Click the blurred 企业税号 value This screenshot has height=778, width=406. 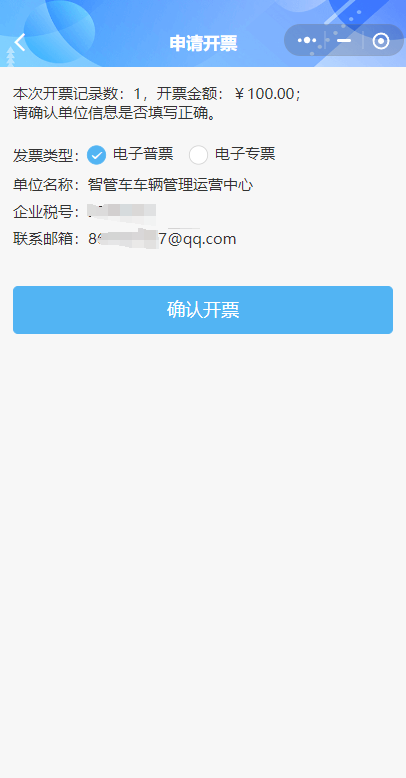tap(122, 212)
